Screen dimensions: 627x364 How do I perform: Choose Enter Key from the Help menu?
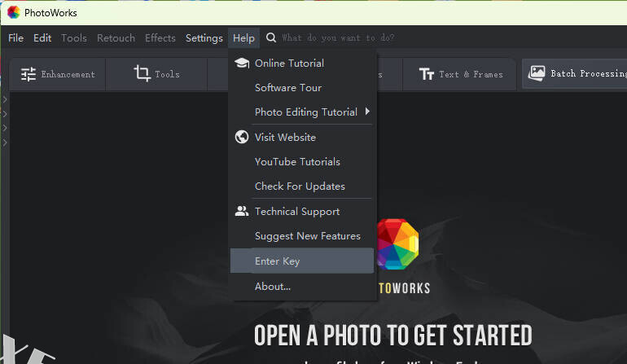(278, 261)
